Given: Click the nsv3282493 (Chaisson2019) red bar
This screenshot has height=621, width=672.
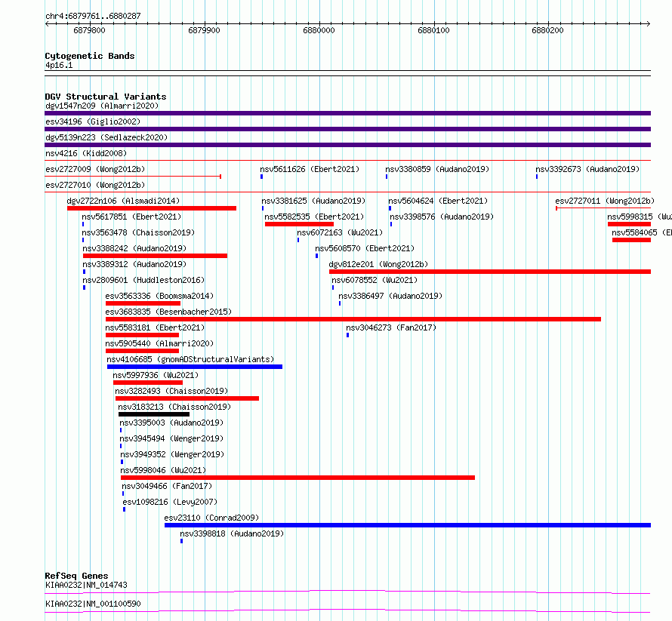Looking at the screenshot, I should coord(187,398).
